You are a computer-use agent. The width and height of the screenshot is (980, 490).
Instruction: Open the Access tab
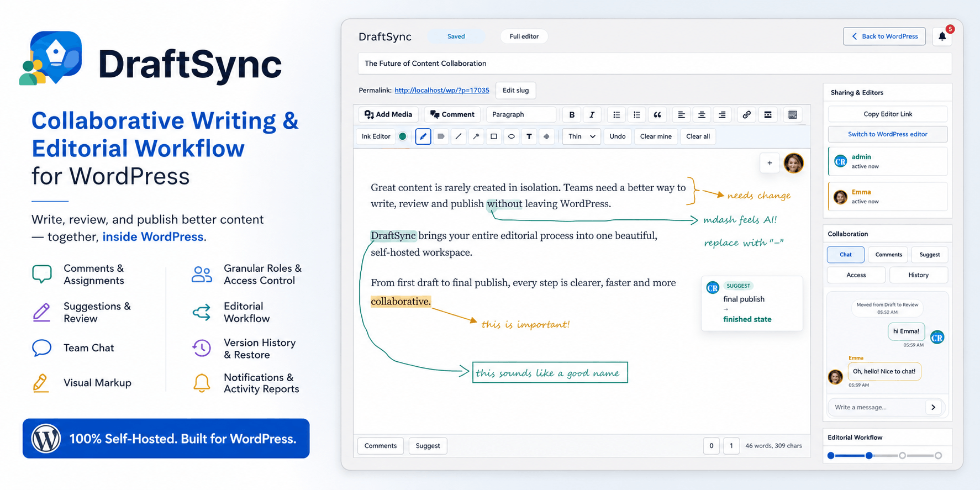856,275
